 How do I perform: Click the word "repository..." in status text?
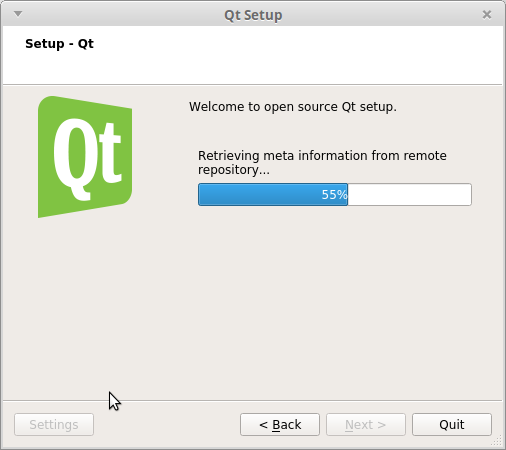234,170
